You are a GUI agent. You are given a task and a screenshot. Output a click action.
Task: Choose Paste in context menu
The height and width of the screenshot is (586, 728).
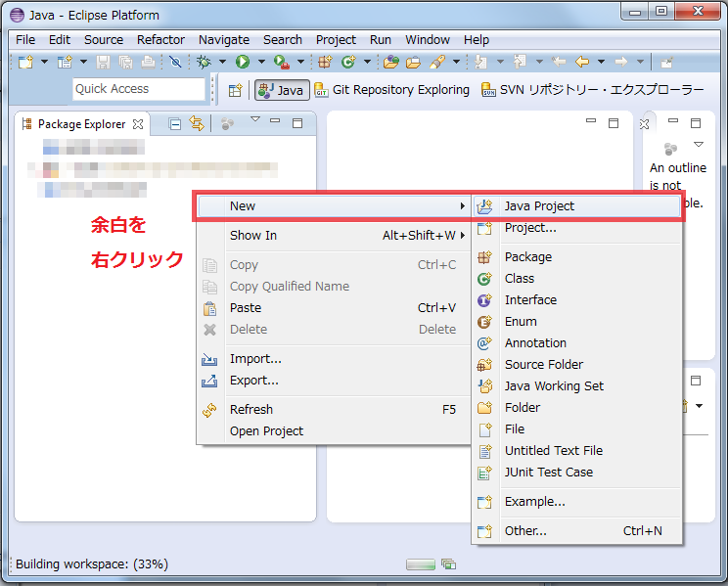pyautogui.click(x=334, y=308)
